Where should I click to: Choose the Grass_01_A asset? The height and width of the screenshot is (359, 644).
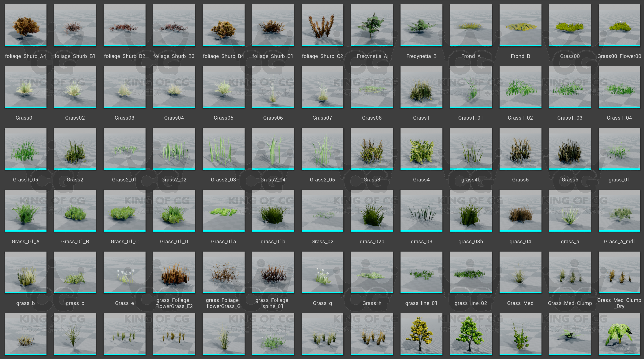(x=25, y=210)
